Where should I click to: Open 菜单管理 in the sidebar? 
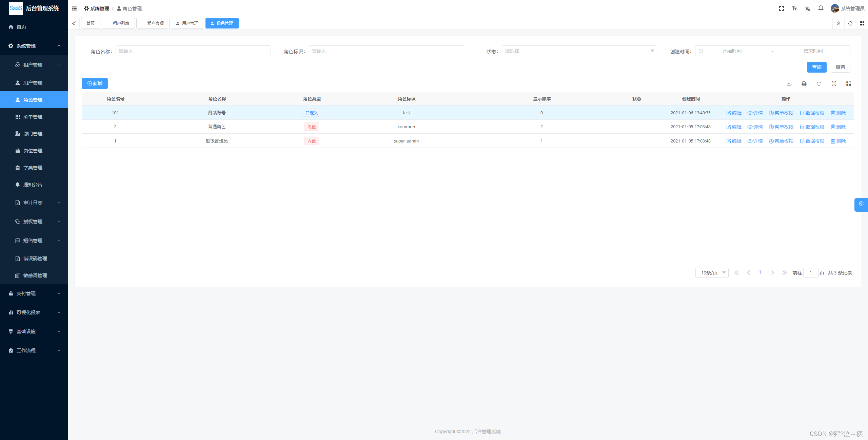click(33, 117)
